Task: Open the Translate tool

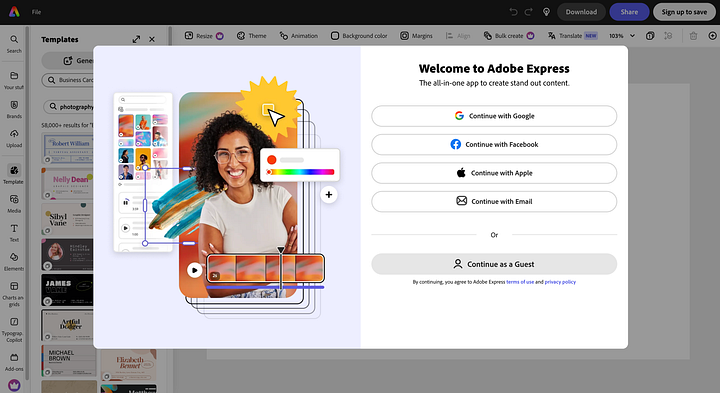Action: 572,36
